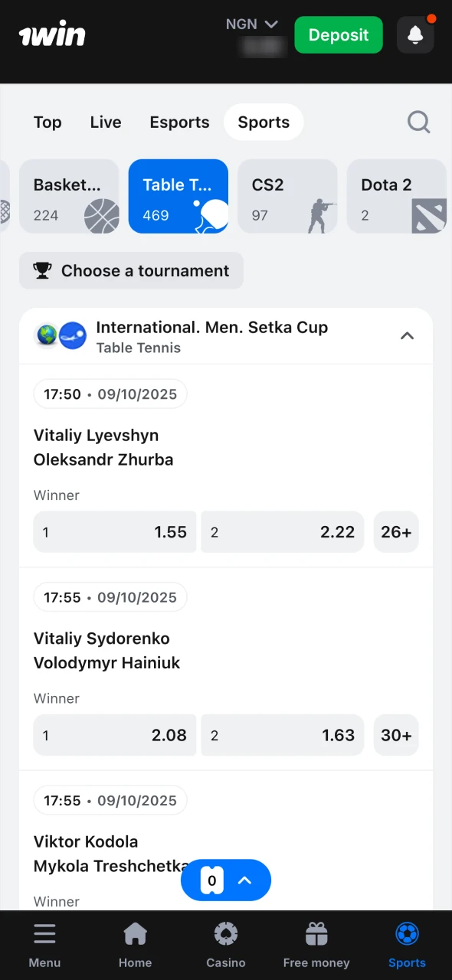Screen dimensions: 452x980
Task: Collapse the Setka Cup tournament section
Action: pyautogui.click(x=407, y=336)
